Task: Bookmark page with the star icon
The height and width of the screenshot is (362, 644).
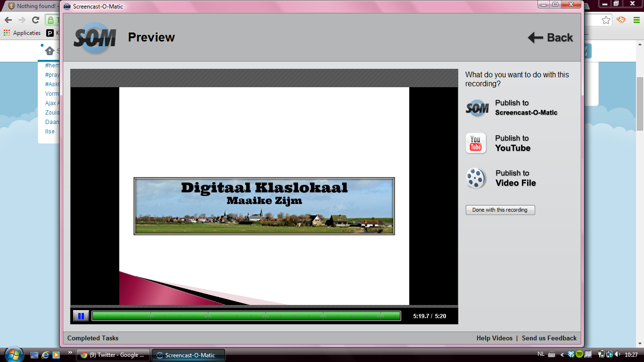Action: pos(606,20)
